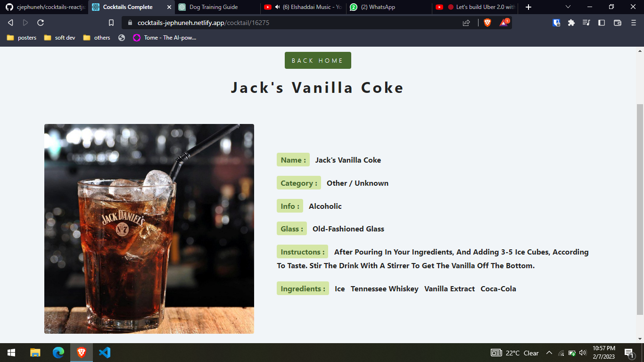
Task: Open the Bitwarden password manager extension
Action: pyautogui.click(x=556, y=22)
